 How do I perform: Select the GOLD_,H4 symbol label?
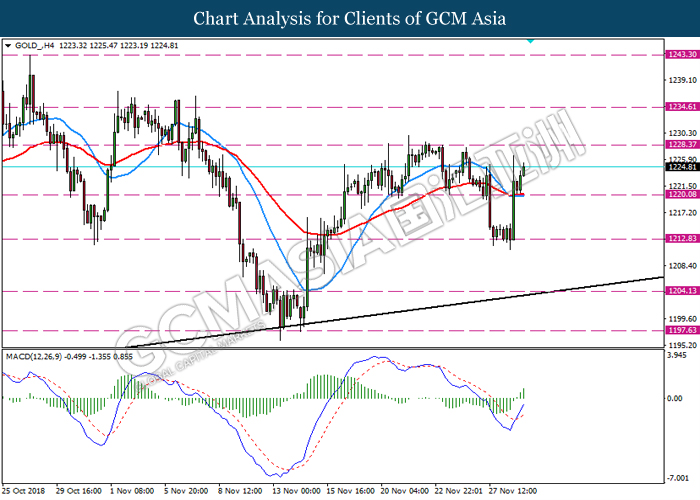click(35, 46)
